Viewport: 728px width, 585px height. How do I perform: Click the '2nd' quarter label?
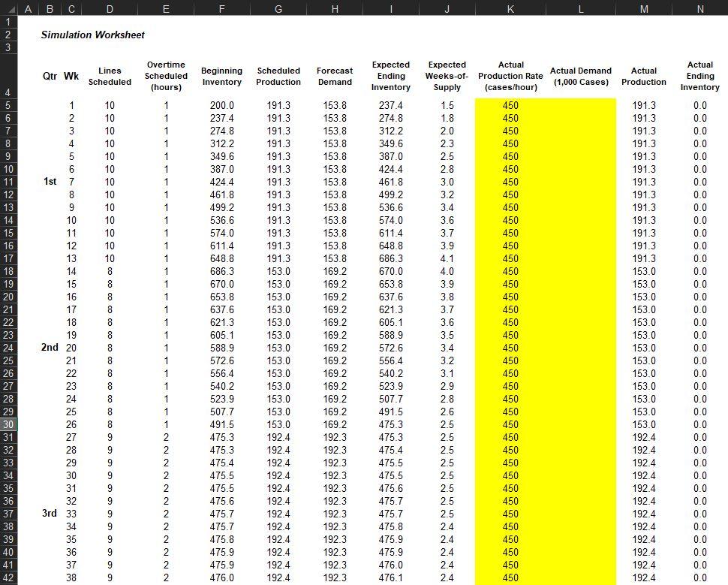(50, 348)
